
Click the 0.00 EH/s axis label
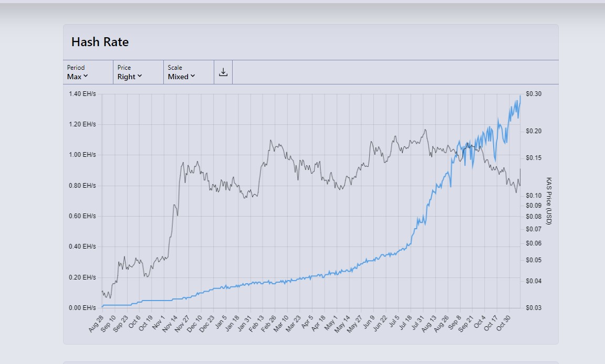[82, 307]
